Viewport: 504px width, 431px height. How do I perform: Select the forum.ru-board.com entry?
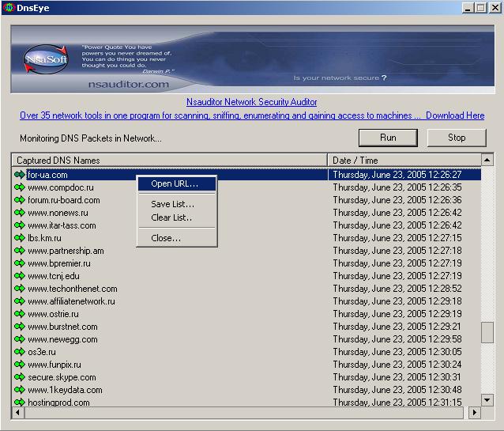click(64, 200)
